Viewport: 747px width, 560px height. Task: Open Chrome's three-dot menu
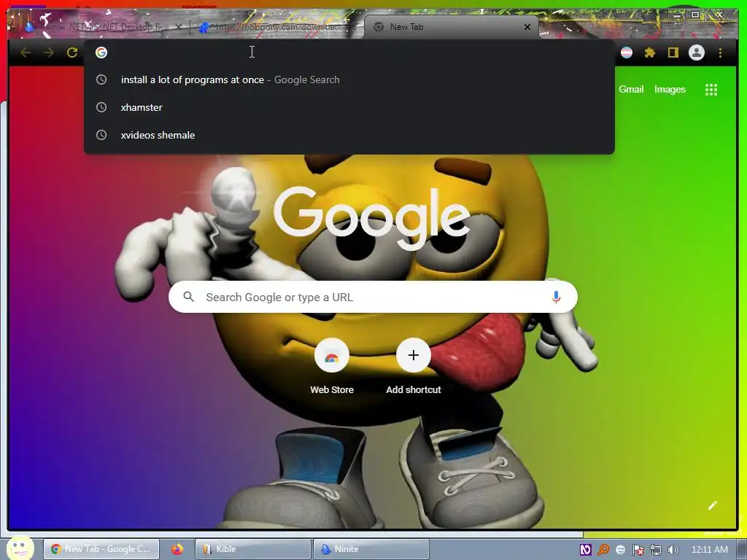pyautogui.click(x=720, y=52)
